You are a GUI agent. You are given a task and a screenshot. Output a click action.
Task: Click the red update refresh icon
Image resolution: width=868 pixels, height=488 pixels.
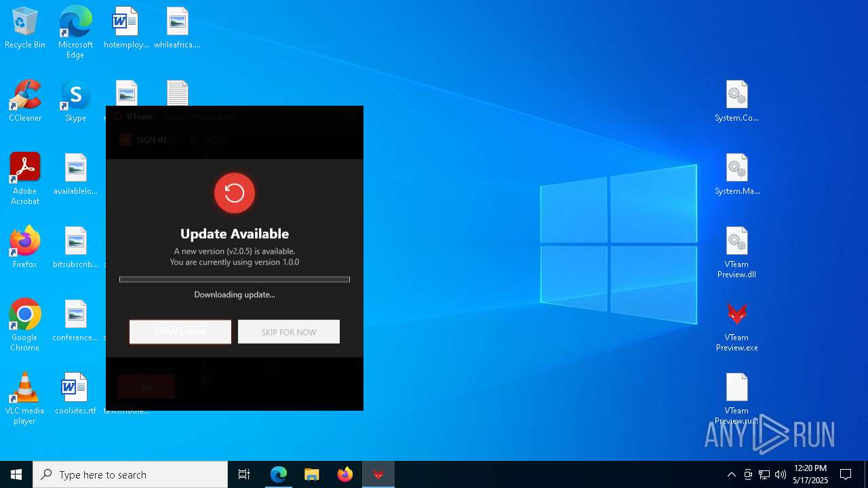(235, 193)
